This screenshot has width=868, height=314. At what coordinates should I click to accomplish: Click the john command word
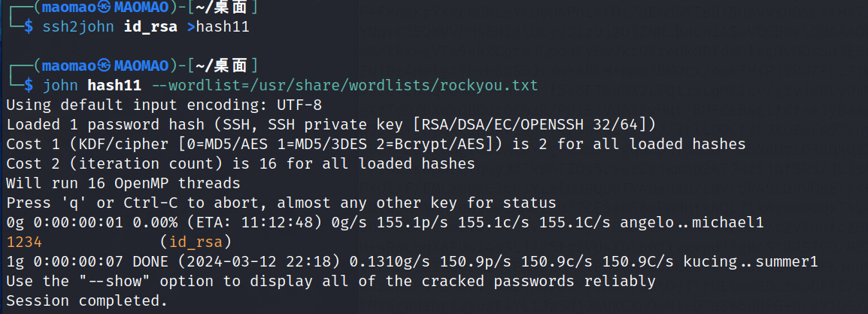(60, 85)
